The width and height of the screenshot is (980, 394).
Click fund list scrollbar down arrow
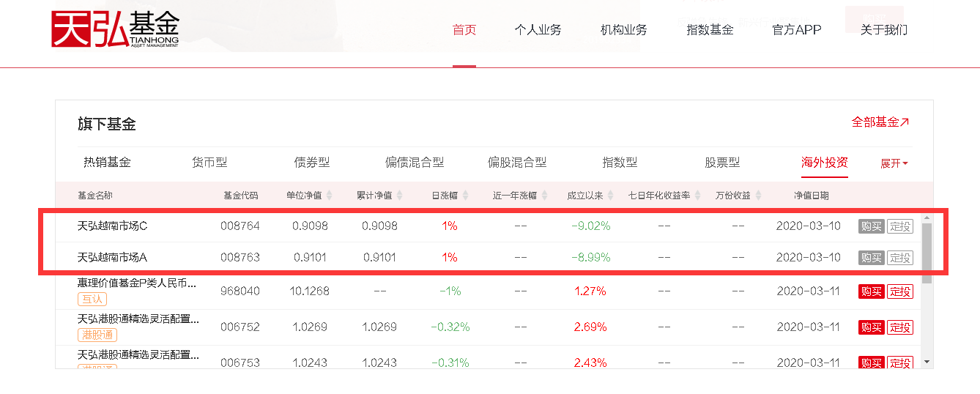(927, 362)
